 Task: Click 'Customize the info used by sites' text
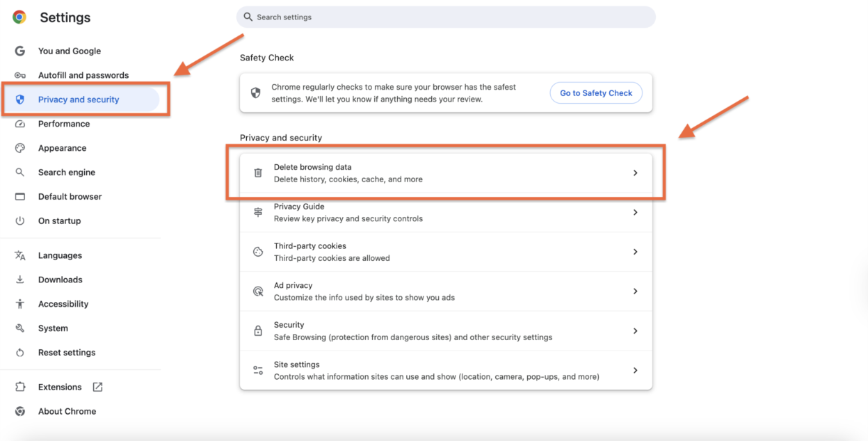[x=364, y=298]
